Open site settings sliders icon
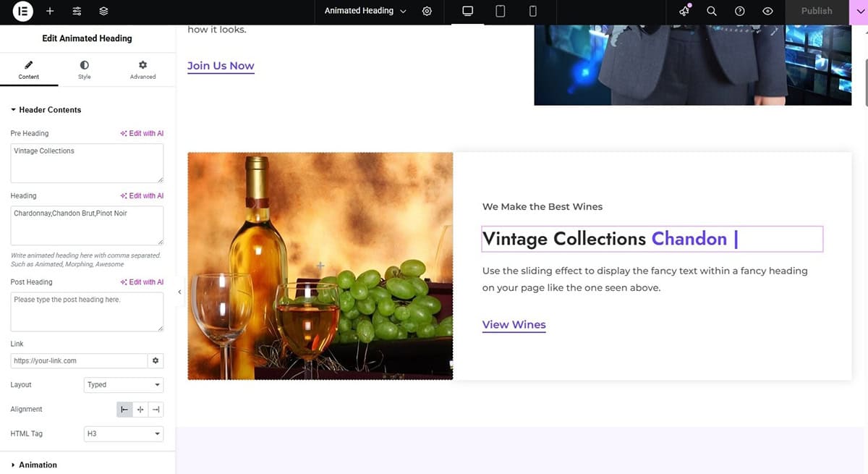This screenshot has width=868, height=474. pyautogui.click(x=77, y=11)
